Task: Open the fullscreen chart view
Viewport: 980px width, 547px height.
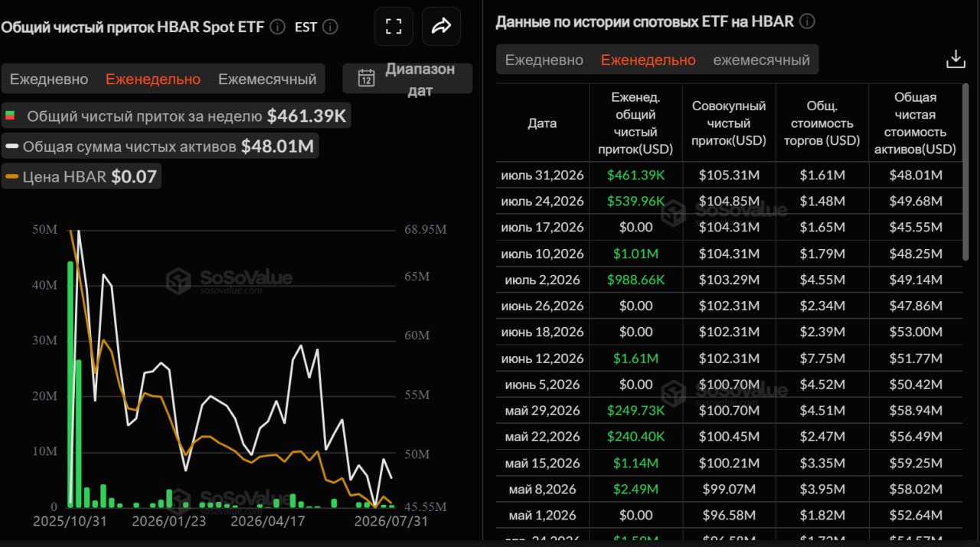Action: (x=394, y=27)
